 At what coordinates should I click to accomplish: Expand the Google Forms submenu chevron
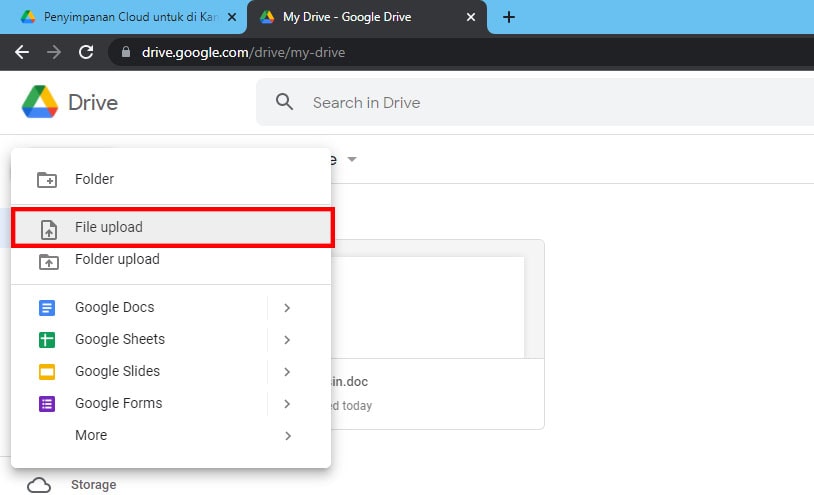287,404
